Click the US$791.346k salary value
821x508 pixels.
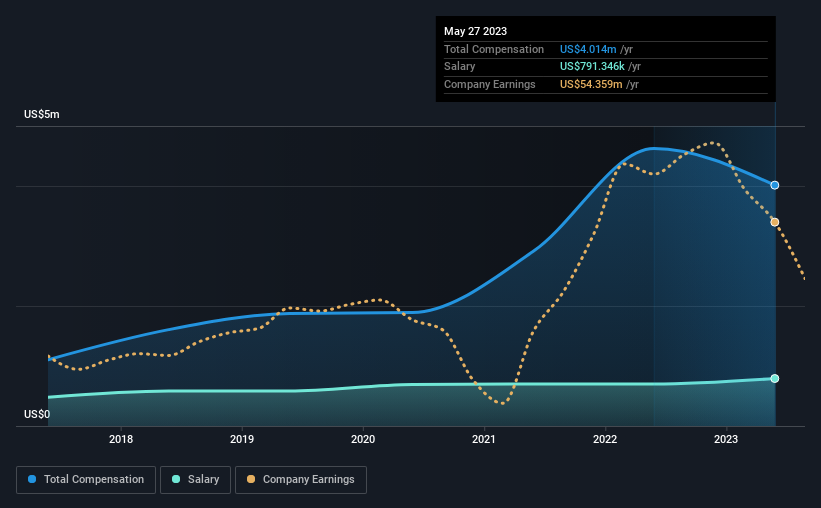coord(592,67)
